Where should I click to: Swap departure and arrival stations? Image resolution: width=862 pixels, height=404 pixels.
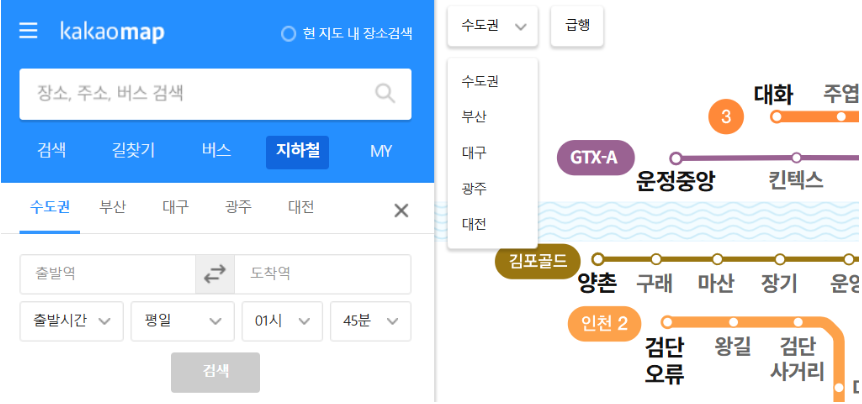(x=215, y=274)
